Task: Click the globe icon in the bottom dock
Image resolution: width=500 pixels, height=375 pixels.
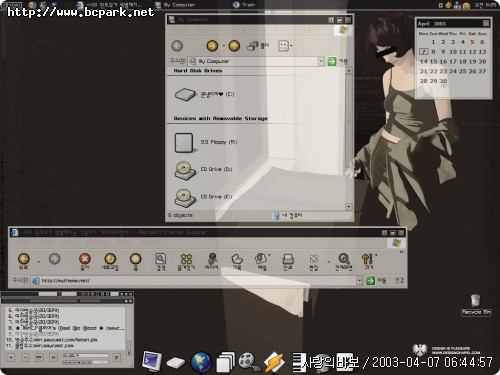Action: pyautogui.click(x=201, y=362)
